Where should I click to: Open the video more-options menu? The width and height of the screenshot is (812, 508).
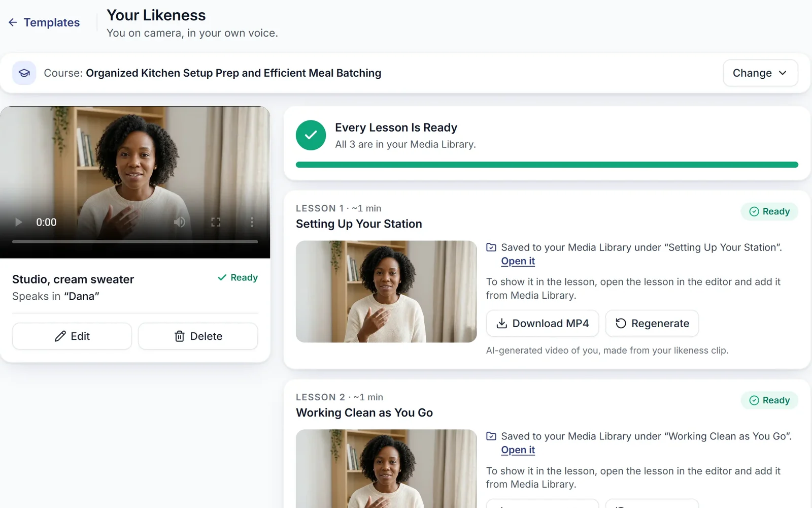pyautogui.click(x=252, y=222)
